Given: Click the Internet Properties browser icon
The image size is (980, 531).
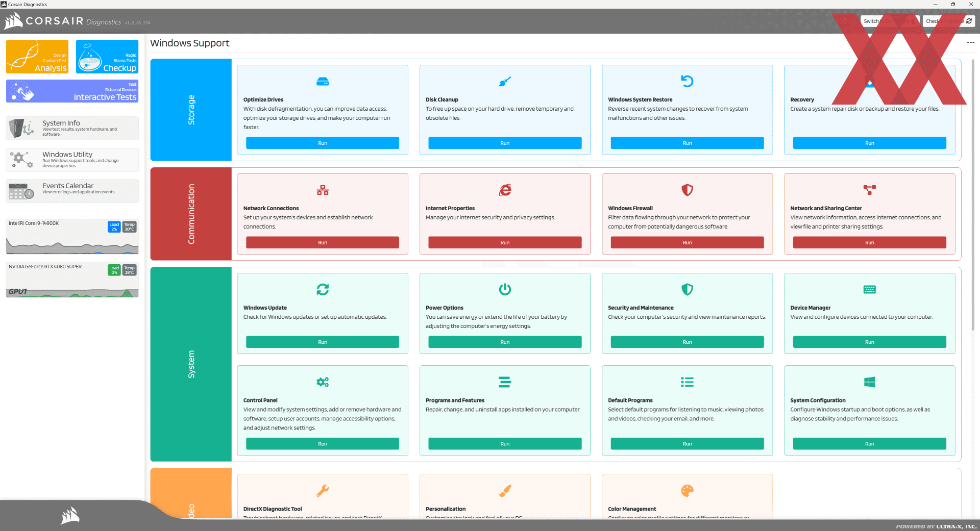Looking at the screenshot, I should (x=505, y=190).
